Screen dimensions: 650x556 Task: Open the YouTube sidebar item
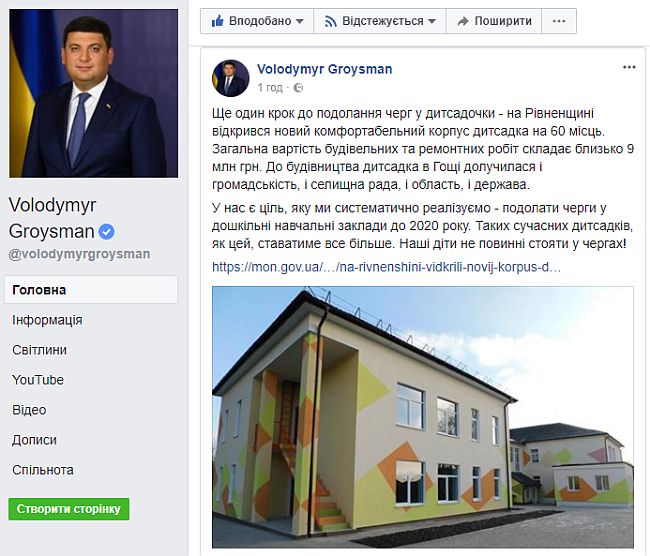38,380
